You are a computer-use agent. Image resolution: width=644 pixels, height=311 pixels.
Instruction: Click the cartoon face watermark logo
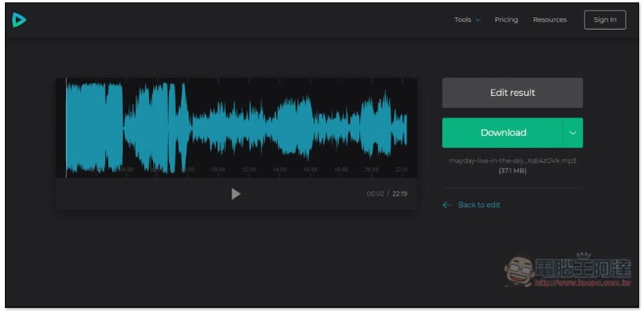pyautogui.click(x=518, y=272)
